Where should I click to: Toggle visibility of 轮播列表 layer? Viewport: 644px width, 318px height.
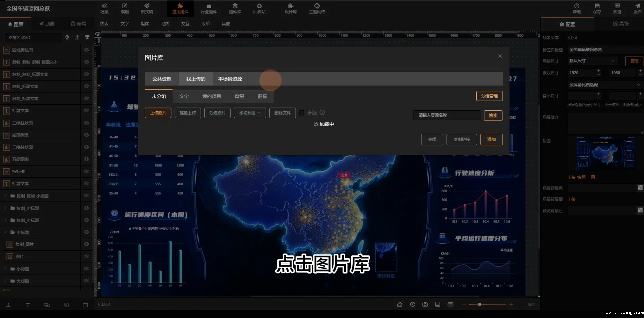(x=86, y=135)
